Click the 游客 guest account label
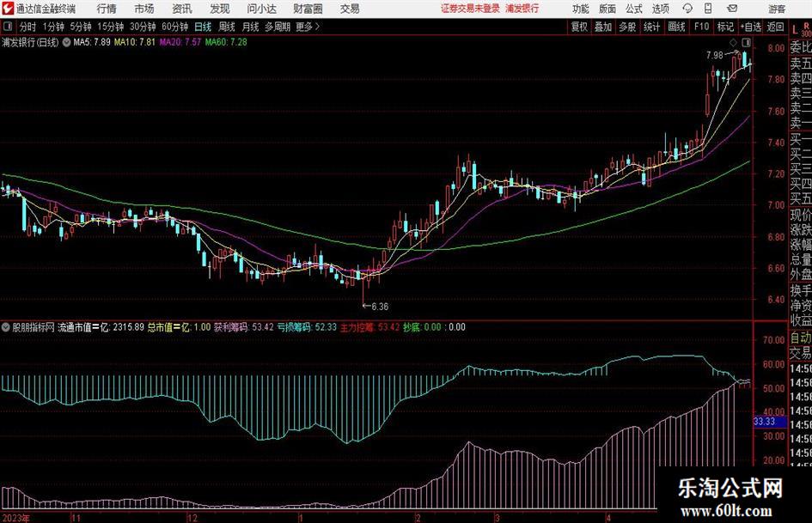812x523 pixels. [777, 9]
